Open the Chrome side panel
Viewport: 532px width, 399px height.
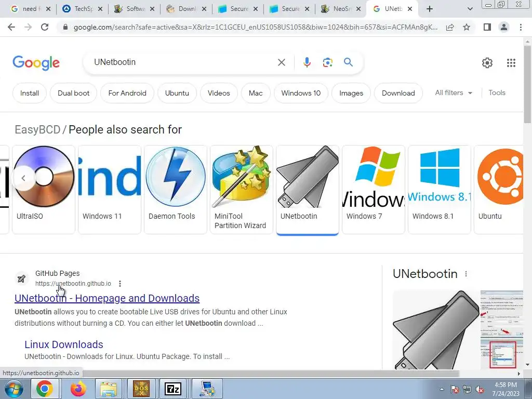(487, 27)
